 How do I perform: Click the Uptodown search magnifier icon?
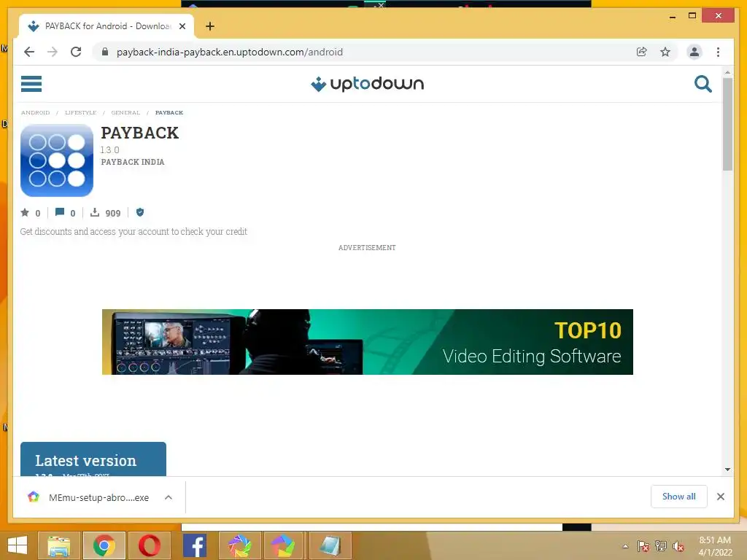coord(703,84)
